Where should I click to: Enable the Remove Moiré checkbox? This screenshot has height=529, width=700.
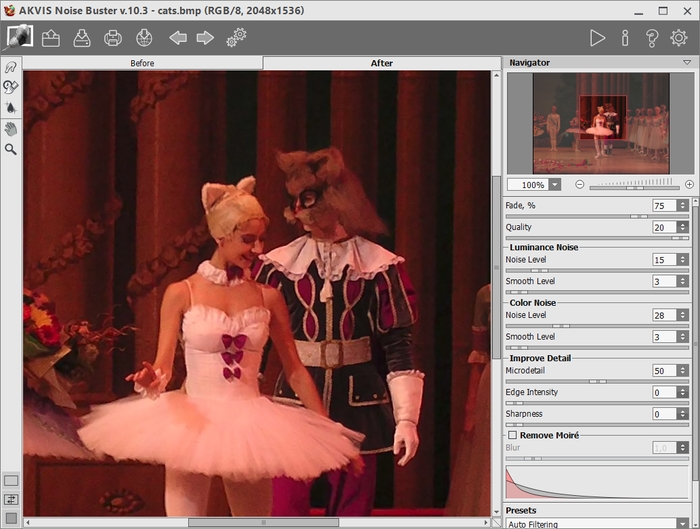point(512,435)
